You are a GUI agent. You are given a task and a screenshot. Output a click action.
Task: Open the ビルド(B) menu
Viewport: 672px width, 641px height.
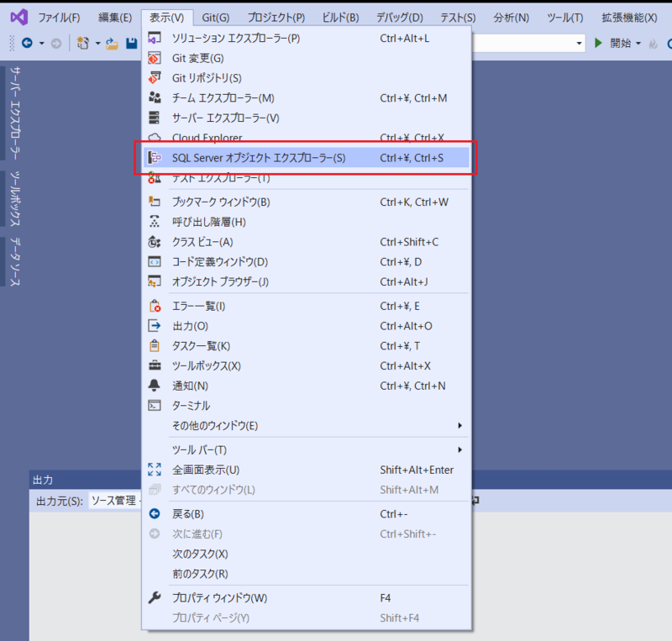click(x=340, y=18)
